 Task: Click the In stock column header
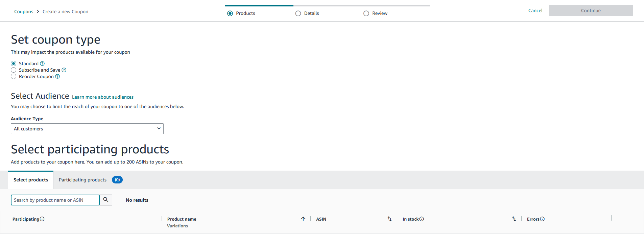click(410, 219)
